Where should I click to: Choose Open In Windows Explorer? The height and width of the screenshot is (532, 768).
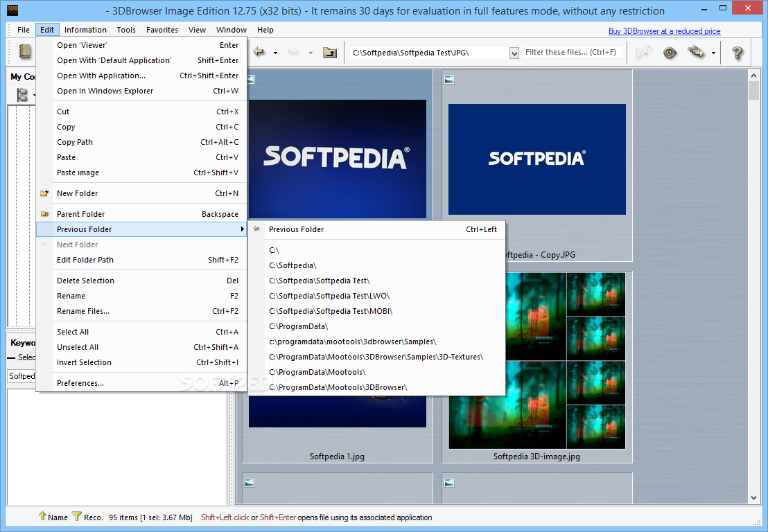pyautogui.click(x=141, y=91)
